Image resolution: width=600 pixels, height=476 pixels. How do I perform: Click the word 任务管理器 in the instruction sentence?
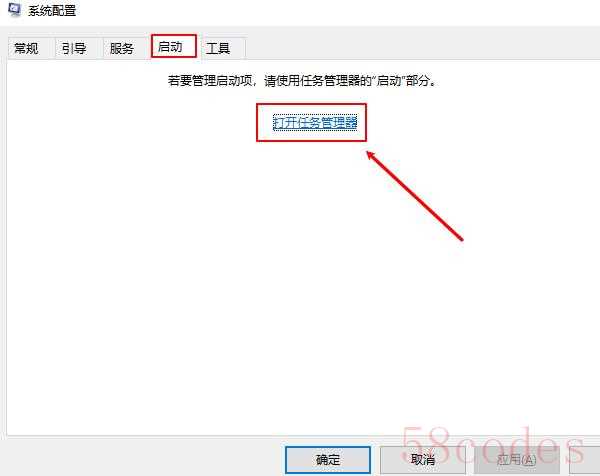[x=331, y=81]
